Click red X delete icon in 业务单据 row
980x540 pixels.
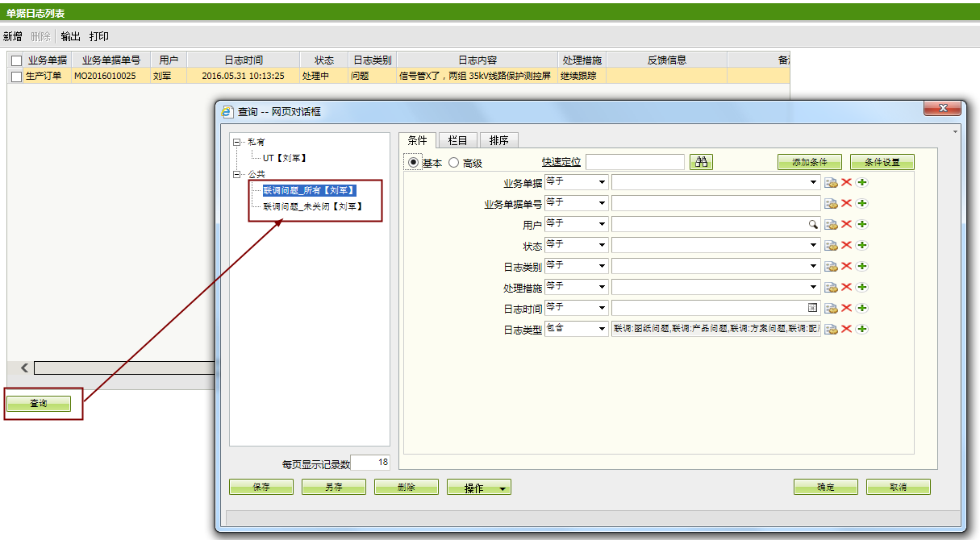click(x=846, y=182)
